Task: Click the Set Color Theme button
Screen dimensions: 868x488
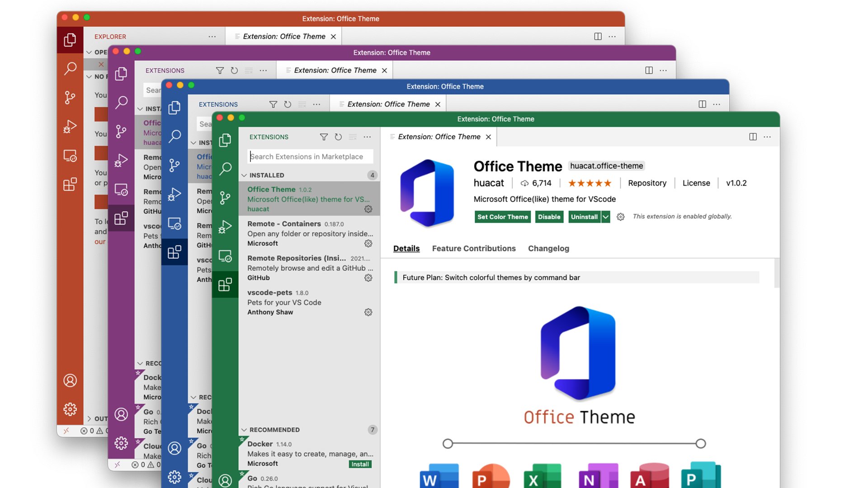Action: (502, 217)
